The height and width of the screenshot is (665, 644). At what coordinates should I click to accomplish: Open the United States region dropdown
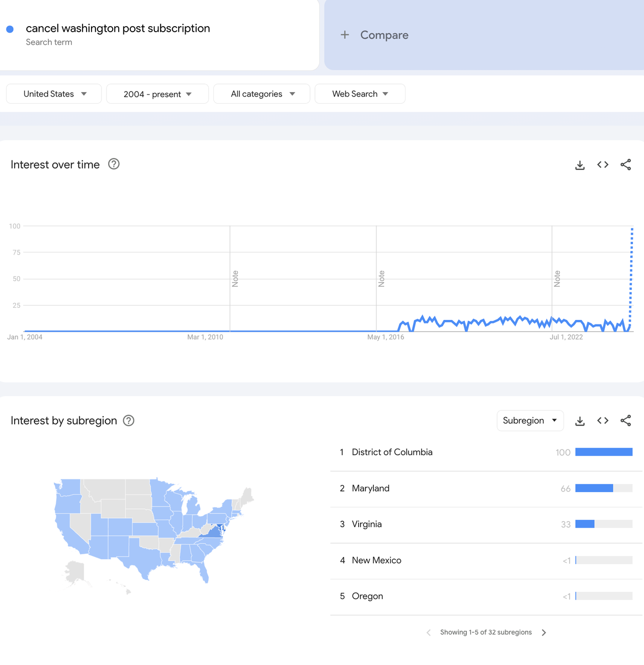pos(54,94)
